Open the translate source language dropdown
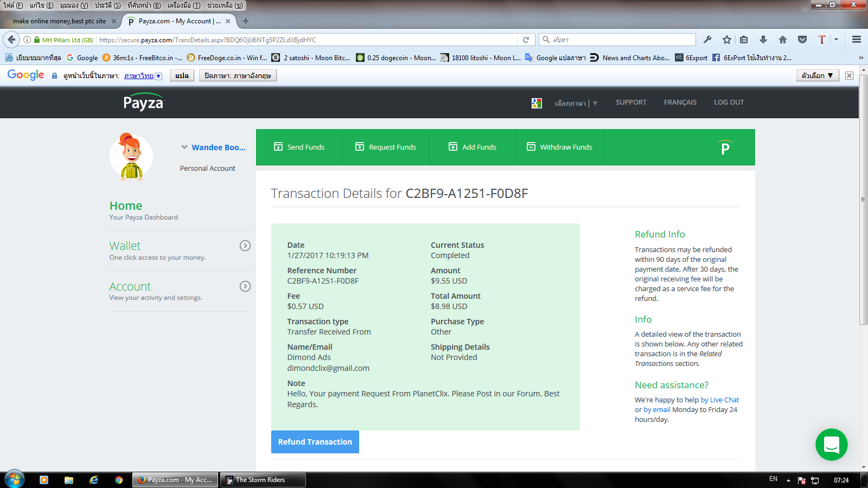The width and height of the screenshot is (868, 488). point(143,76)
